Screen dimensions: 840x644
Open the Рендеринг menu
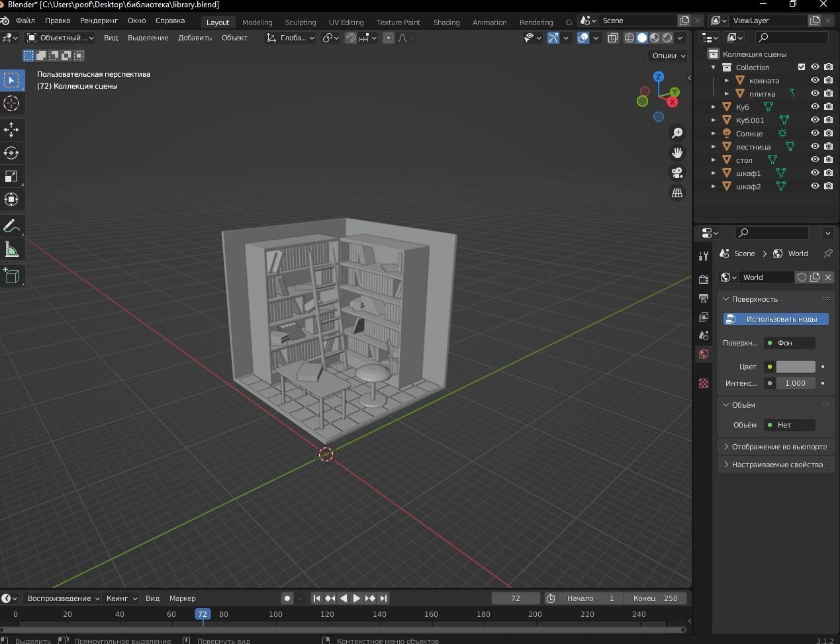click(x=99, y=21)
